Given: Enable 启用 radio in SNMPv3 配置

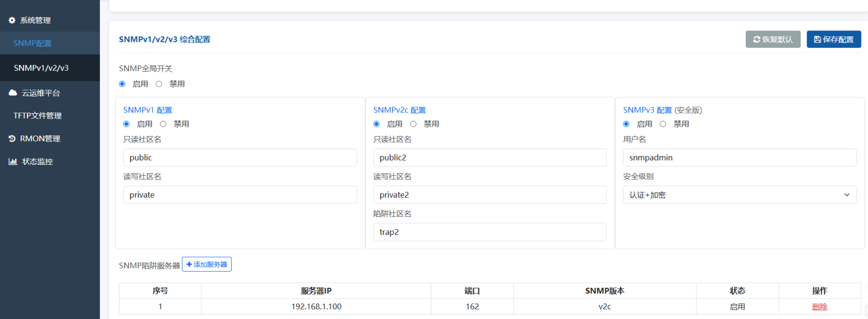Looking at the screenshot, I should (626, 124).
